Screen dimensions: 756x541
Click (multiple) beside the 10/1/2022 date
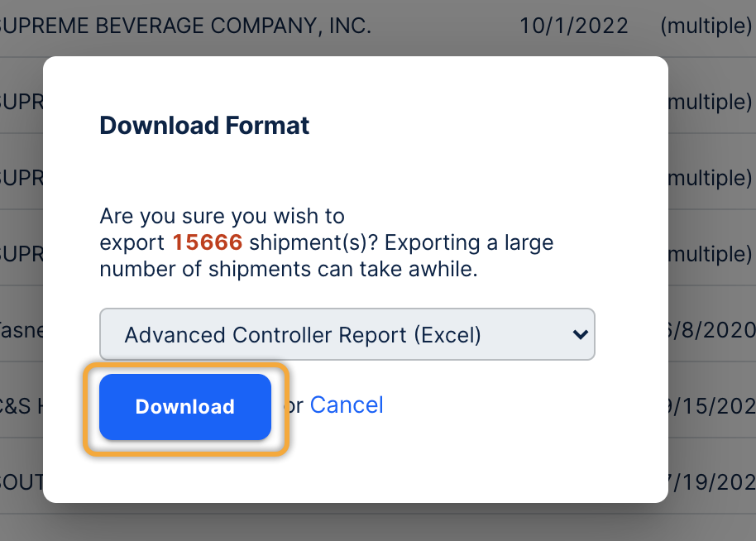pos(706,26)
